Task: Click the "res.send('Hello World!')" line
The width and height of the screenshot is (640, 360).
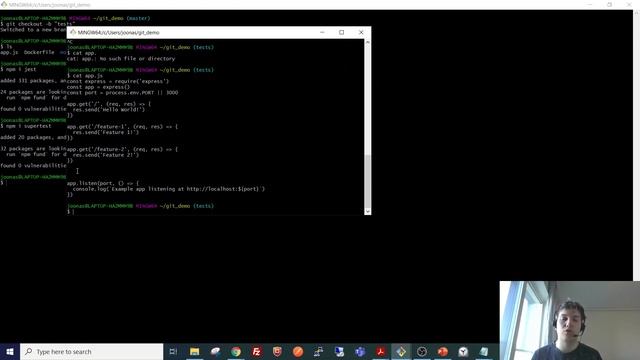Action: click(109, 109)
